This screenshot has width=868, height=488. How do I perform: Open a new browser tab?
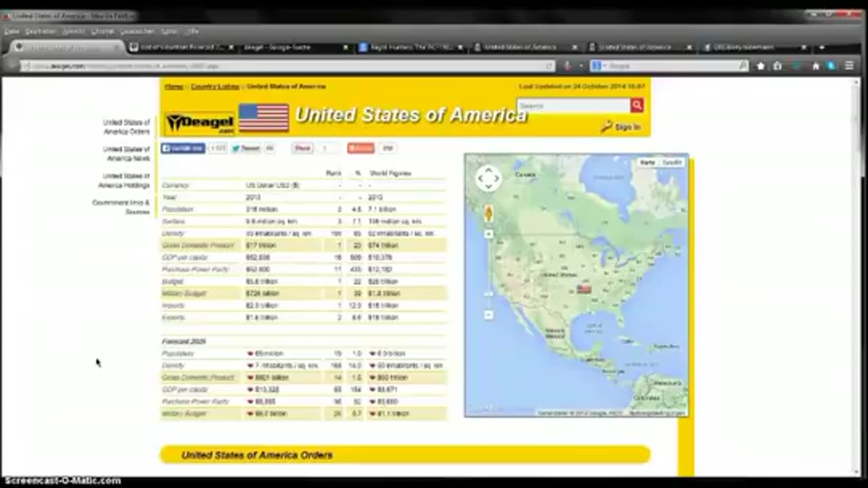click(x=821, y=47)
